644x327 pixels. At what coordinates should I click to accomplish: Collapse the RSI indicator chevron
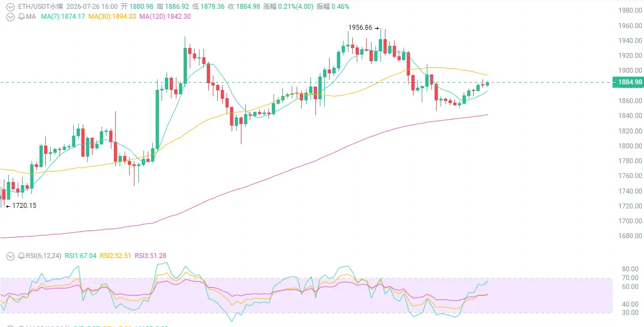pos(10,256)
